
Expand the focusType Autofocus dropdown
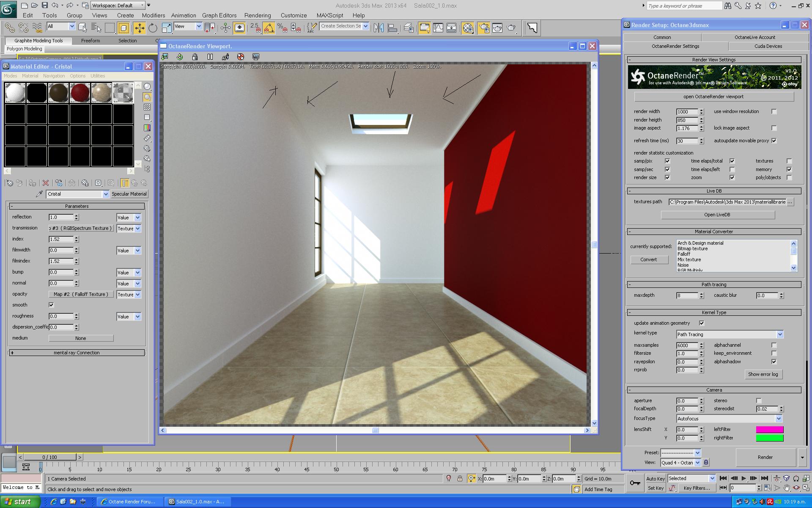coord(778,419)
